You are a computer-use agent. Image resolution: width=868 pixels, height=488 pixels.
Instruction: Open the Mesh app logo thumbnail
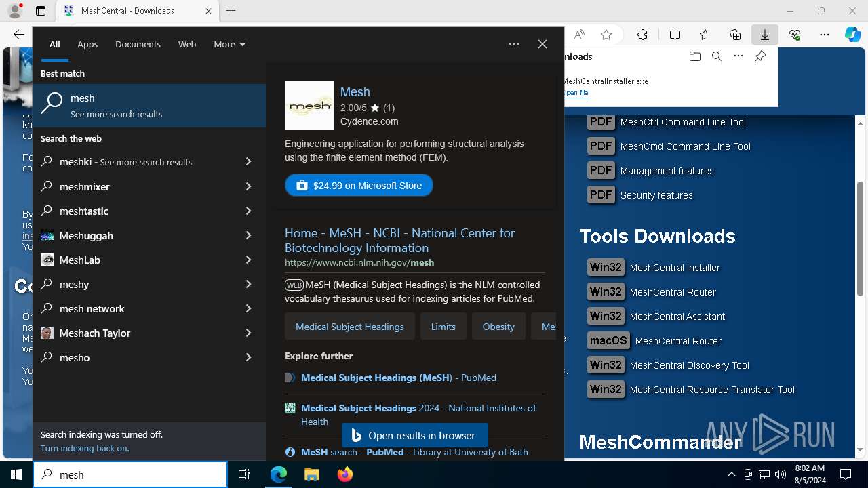click(x=309, y=106)
